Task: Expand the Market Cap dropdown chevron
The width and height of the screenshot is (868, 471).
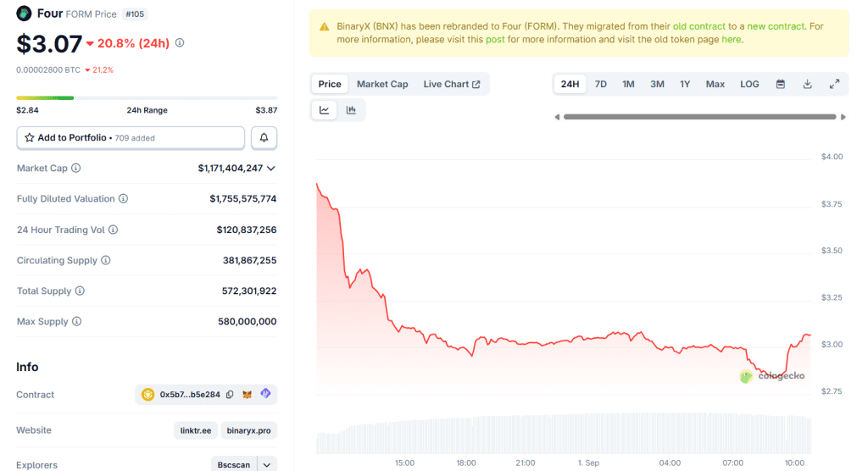Action: [x=271, y=169]
